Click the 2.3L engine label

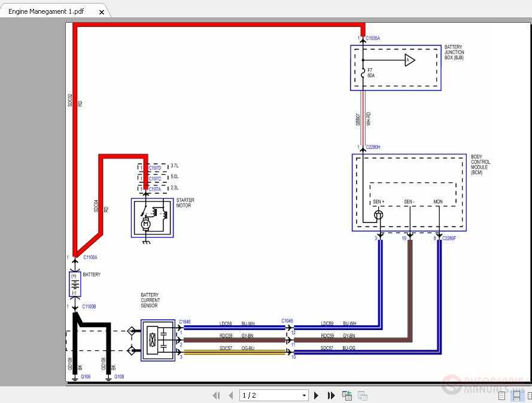coord(174,188)
